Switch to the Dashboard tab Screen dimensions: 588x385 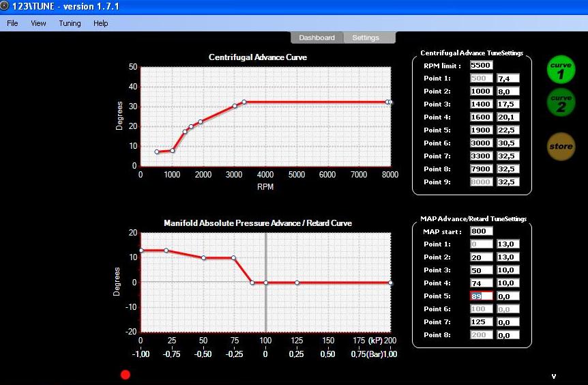pyautogui.click(x=317, y=38)
